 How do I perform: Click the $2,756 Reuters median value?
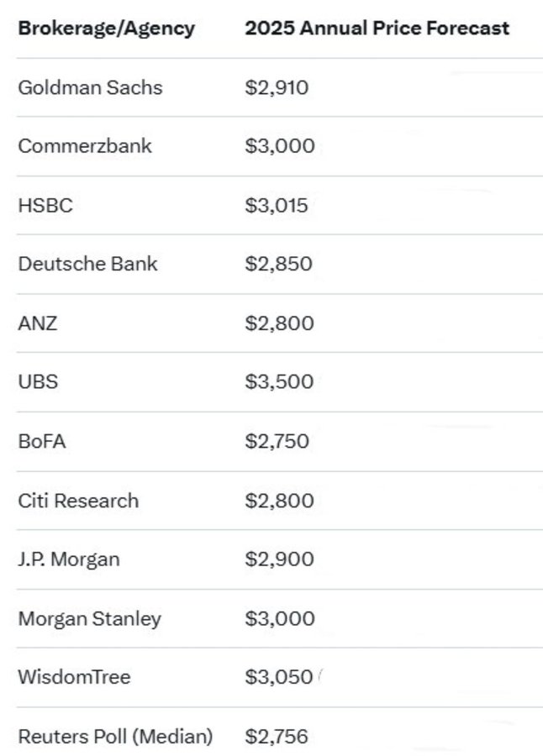click(x=277, y=737)
